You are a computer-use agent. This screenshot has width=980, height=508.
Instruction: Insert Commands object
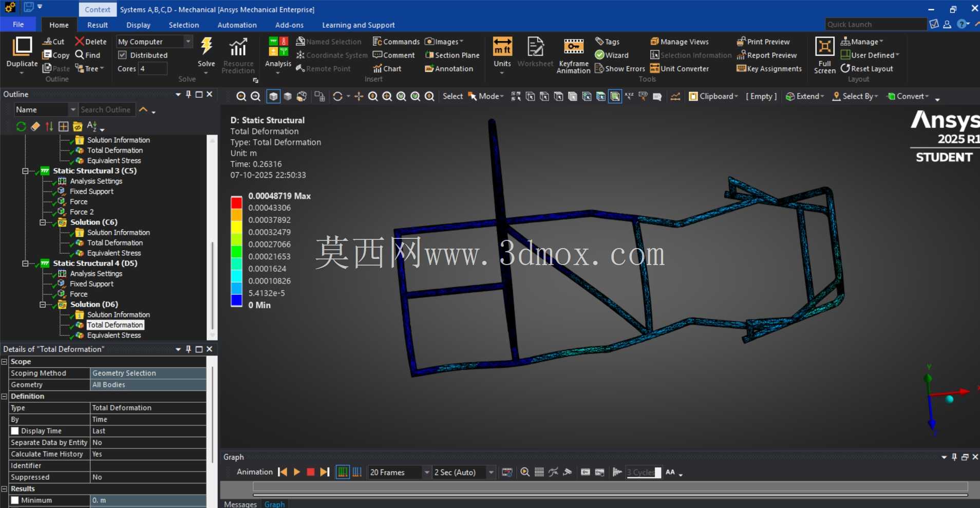[x=396, y=42]
